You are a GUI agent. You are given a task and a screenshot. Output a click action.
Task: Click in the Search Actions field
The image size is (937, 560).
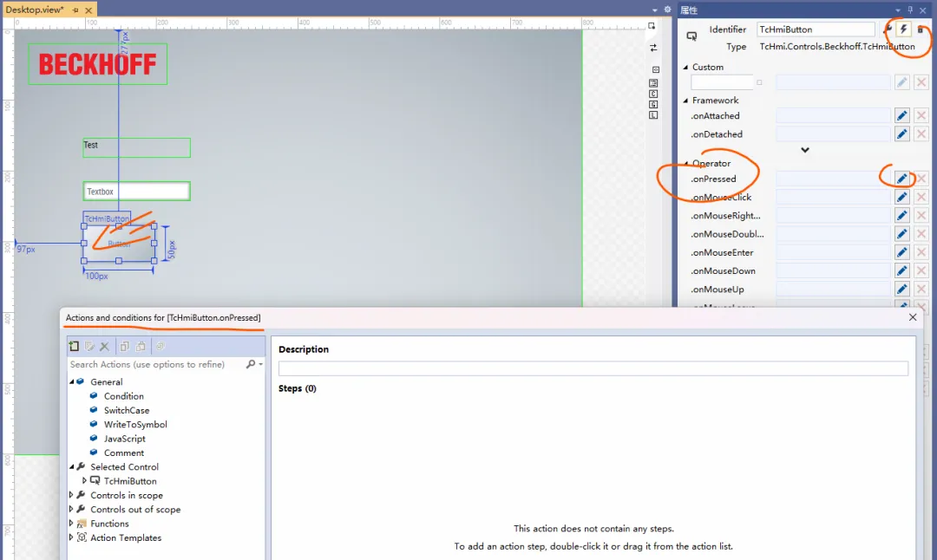pos(155,364)
